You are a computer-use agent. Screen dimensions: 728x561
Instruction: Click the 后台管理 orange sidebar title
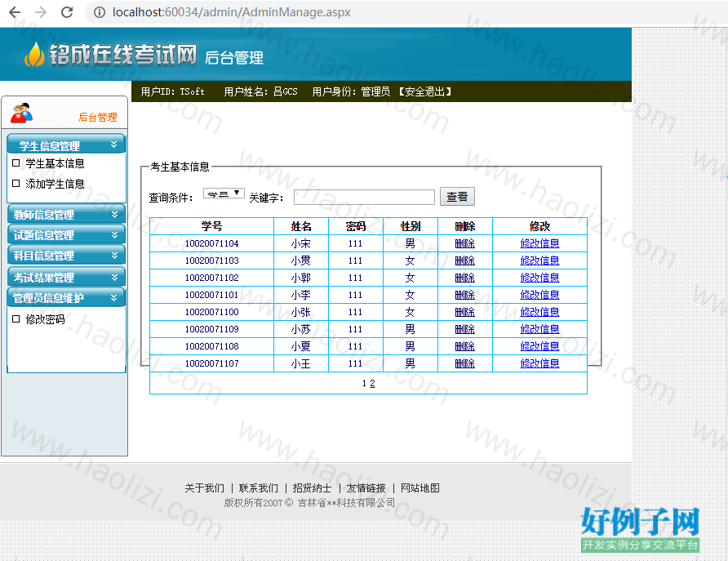coord(97,117)
